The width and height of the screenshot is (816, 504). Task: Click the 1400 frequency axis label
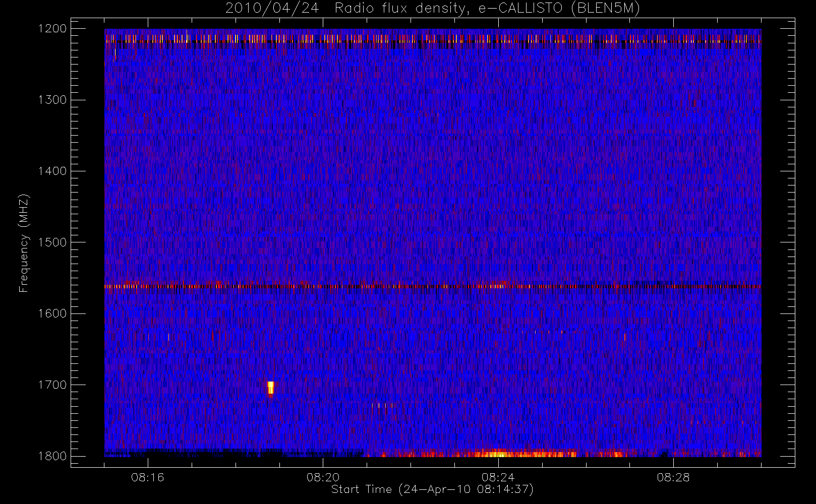(52, 171)
